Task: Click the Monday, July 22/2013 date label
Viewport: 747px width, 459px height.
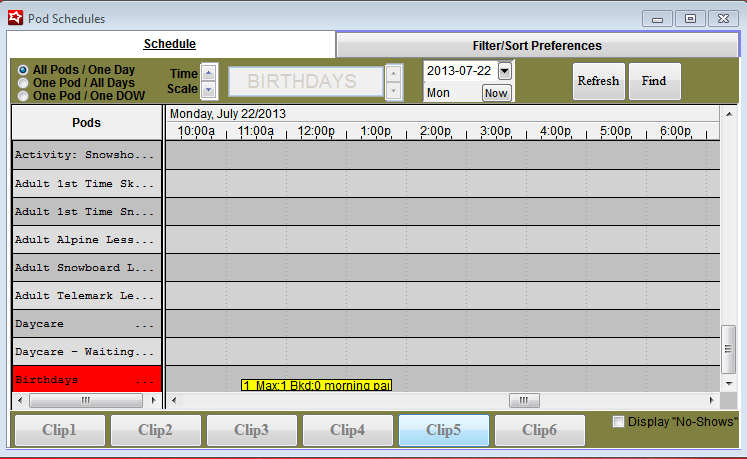Action: click(x=228, y=114)
